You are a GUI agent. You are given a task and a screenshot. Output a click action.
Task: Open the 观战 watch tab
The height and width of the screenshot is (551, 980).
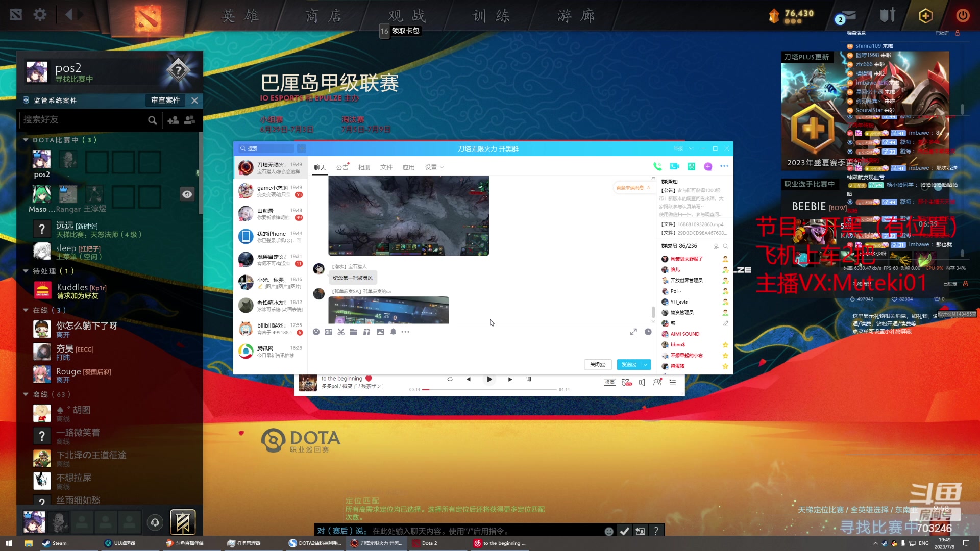tap(407, 16)
